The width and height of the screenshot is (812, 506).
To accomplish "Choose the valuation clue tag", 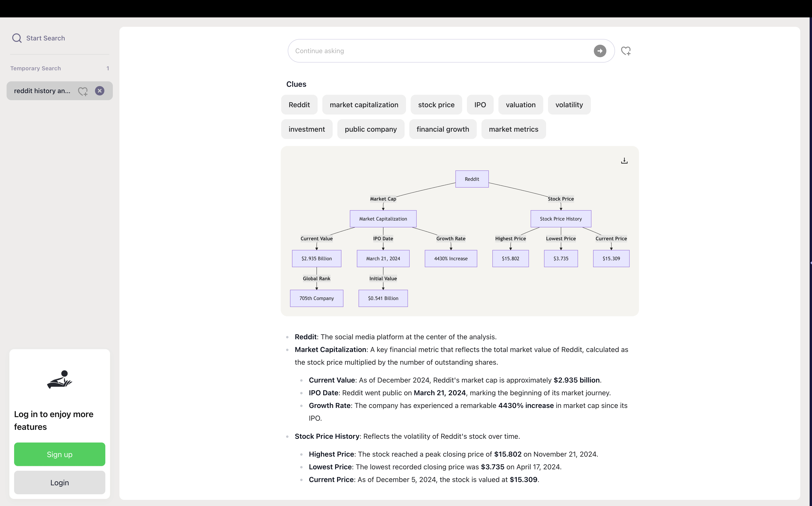I will point(520,105).
